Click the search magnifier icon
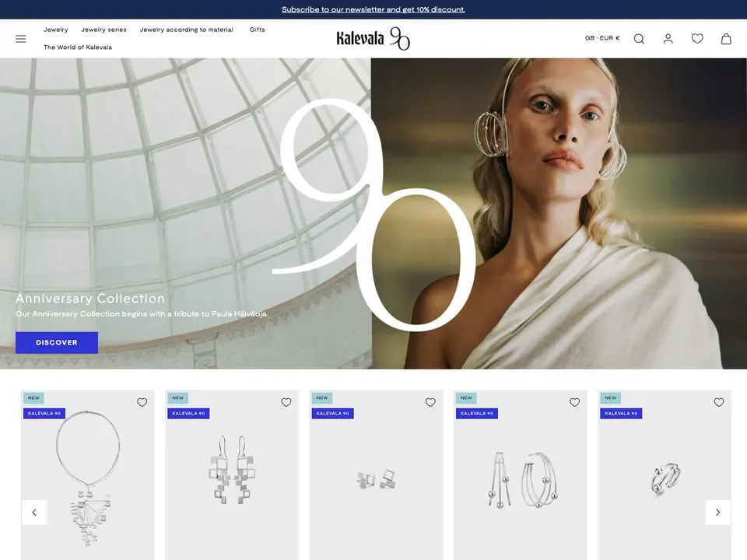Image resolution: width=747 pixels, height=560 pixels. pos(639,39)
